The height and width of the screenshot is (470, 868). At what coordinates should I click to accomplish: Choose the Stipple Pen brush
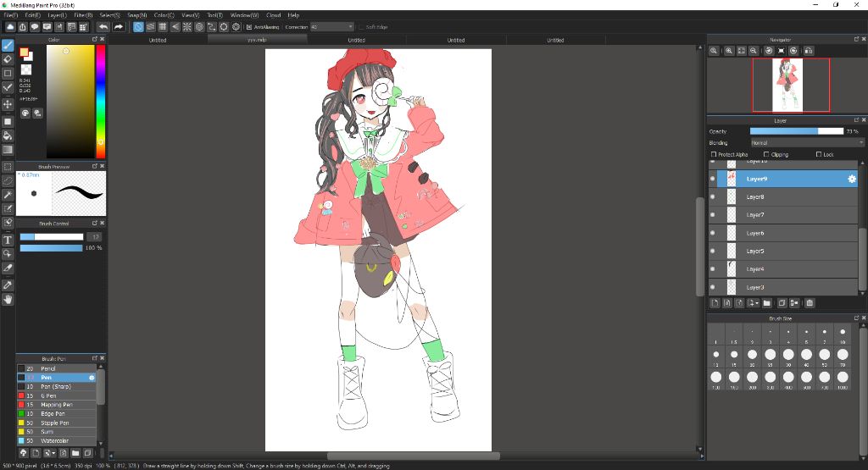tap(57, 423)
